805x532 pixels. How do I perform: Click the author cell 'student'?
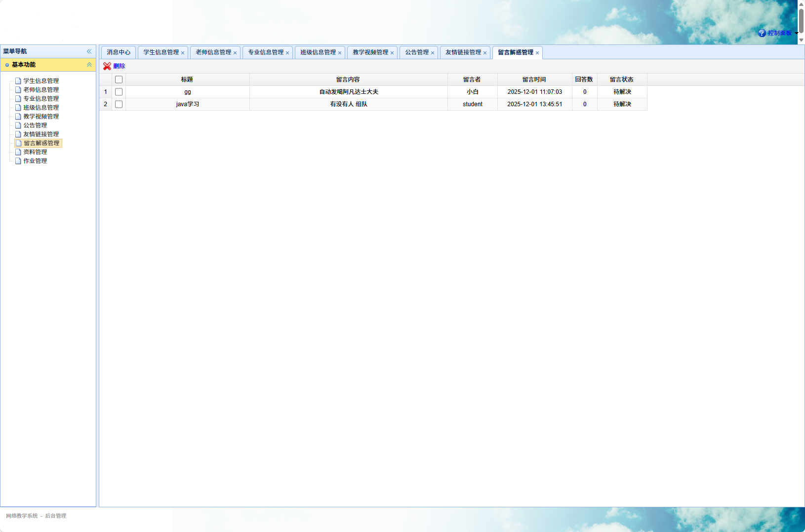[473, 104]
